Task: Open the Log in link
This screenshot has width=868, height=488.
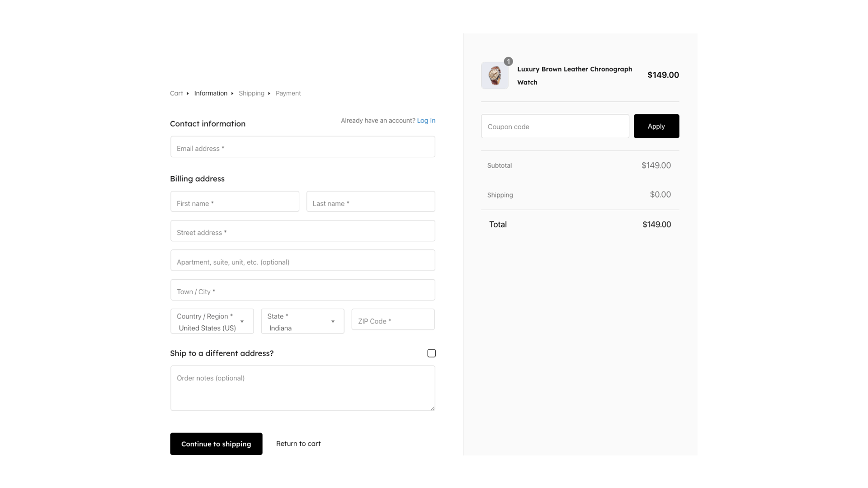Action: tap(426, 121)
